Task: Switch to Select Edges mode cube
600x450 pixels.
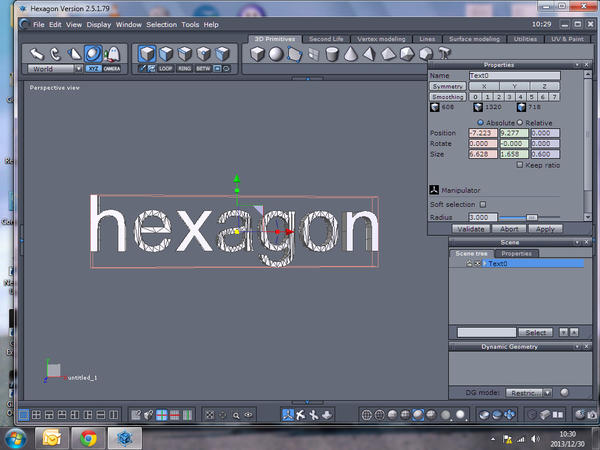Action: point(184,54)
